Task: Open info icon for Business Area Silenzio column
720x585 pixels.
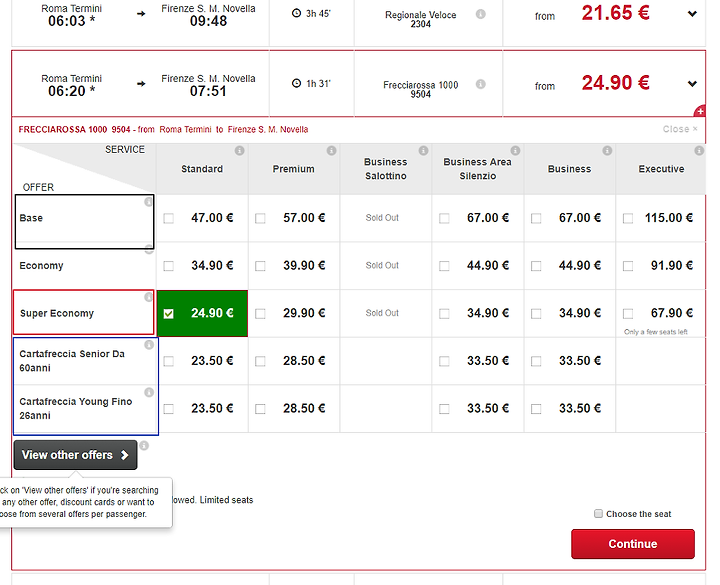Action: tap(515, 151)
